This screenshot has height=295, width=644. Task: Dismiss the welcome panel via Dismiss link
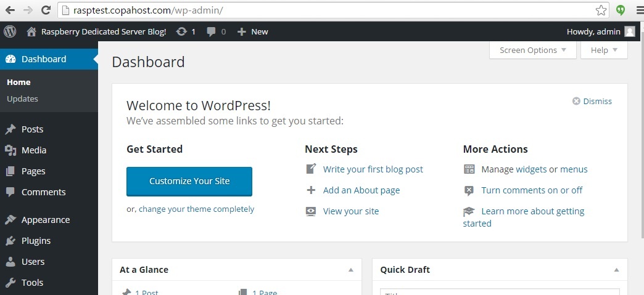[x=598, y=102]
